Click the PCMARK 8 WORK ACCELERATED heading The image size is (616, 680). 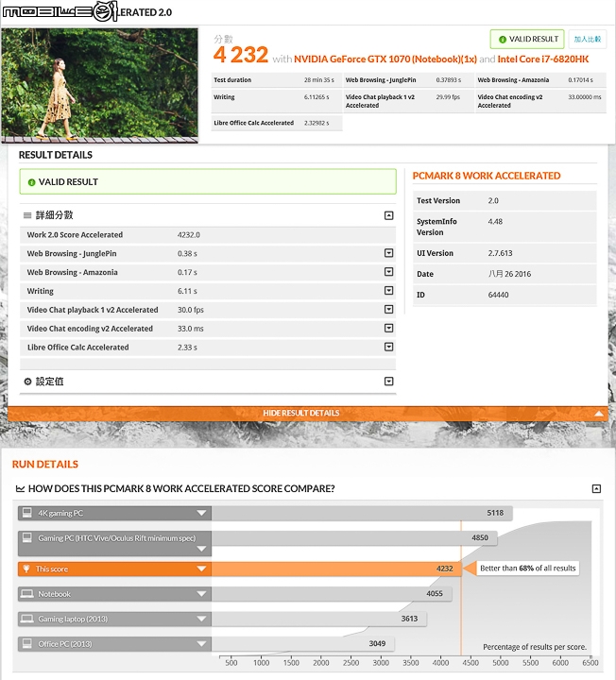click(487, 176)
